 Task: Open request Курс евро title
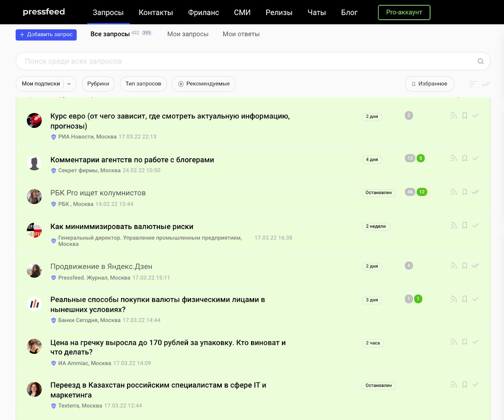coord(170,121)
